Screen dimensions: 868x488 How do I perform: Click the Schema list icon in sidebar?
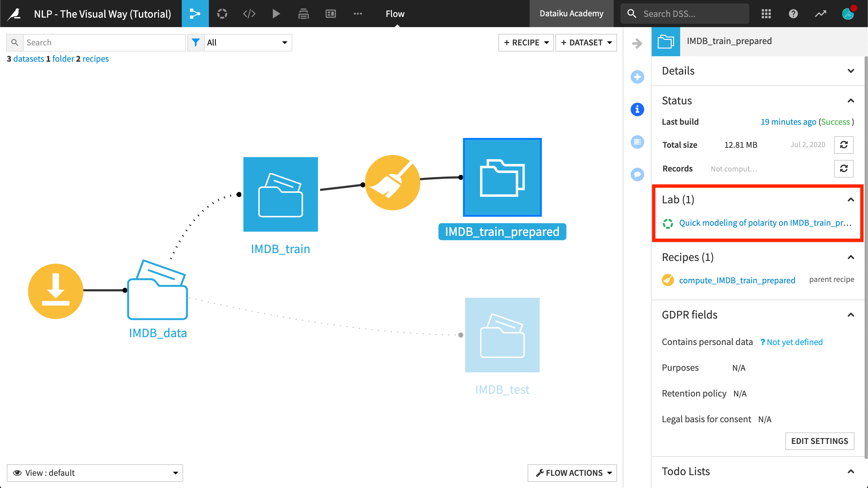(637, 142)
